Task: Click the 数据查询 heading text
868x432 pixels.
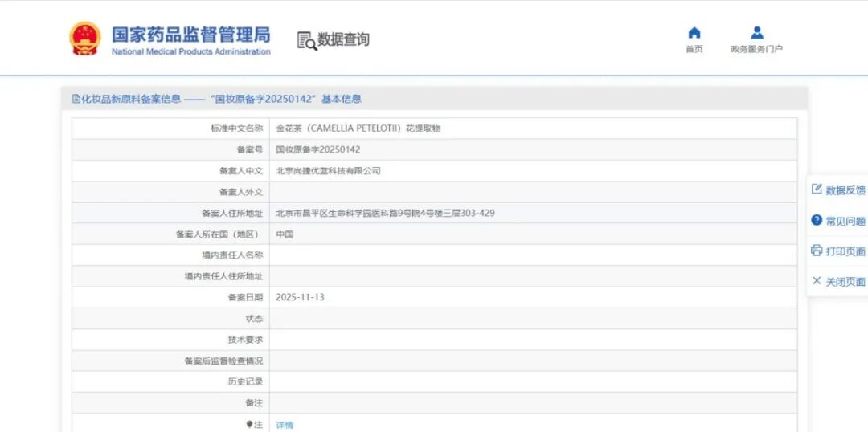Action: tap(344, 39)
